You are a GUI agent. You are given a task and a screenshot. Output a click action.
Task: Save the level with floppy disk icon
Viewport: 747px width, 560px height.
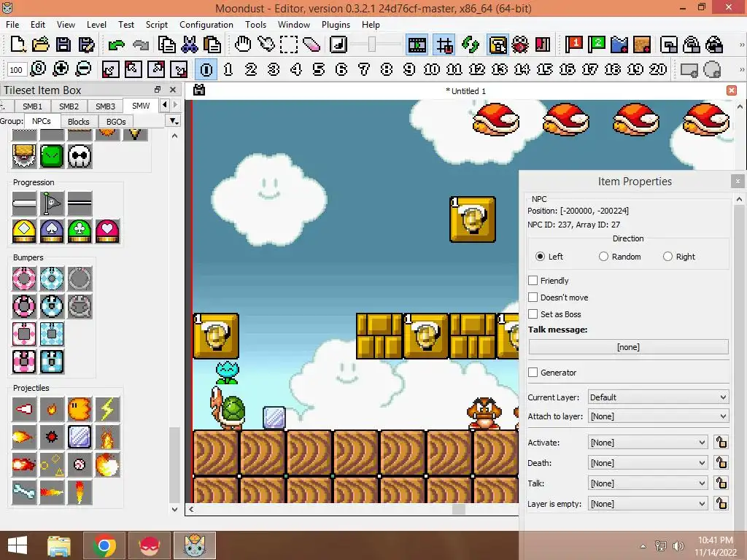pos(63,44)
